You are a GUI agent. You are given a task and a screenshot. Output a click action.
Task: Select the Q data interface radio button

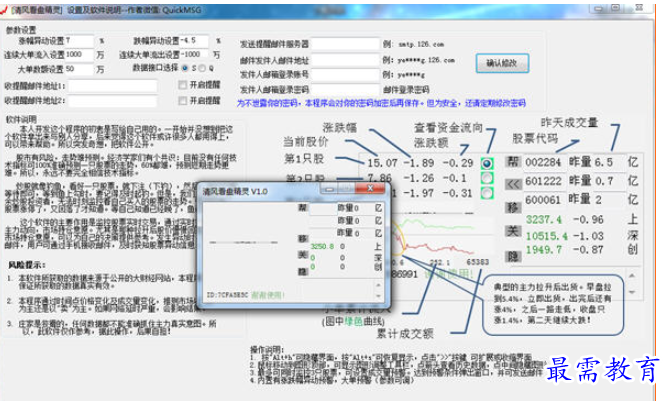(202, 68)
